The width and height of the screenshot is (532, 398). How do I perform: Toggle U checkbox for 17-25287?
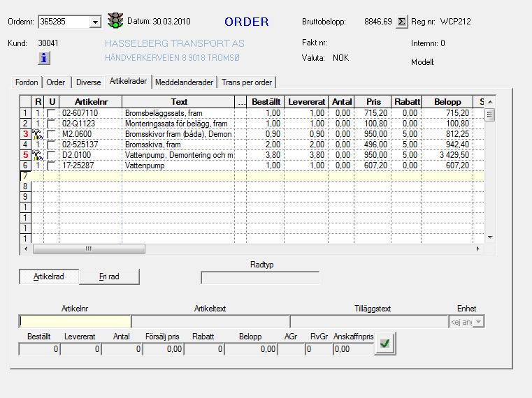(51, 165)
